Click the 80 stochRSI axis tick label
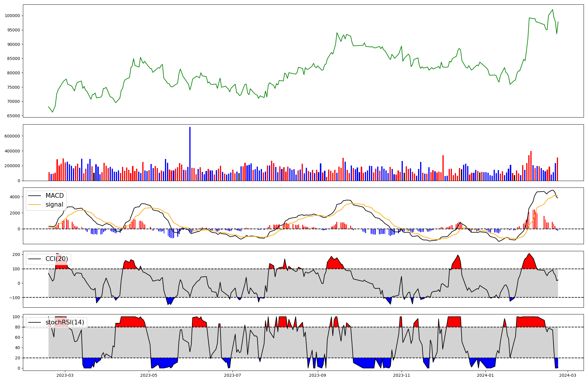The image size is (588, 382). pos(17,327)
